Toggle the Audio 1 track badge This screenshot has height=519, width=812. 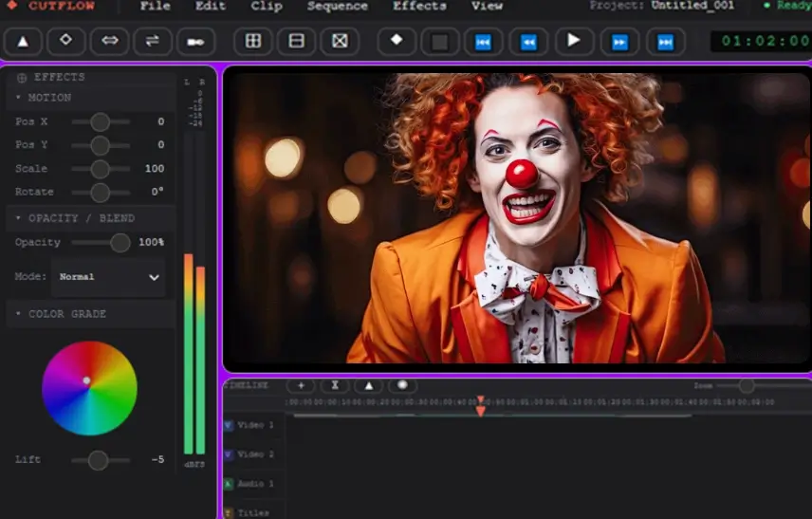(229, 484)
